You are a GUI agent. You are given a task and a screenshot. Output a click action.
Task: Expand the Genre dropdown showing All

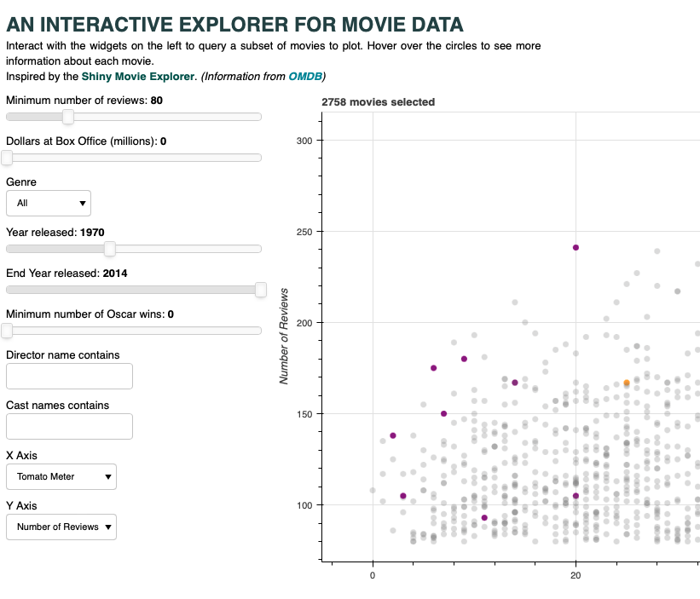(49, 203)
